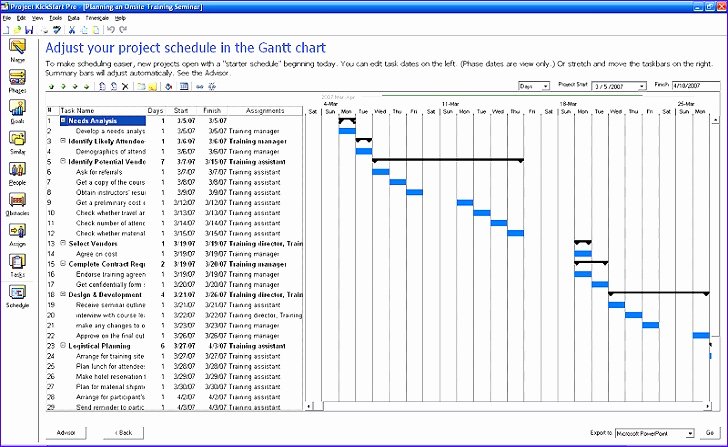Collapse the Logistical Planning phase
The image size is (728, 447).
(63, 345)
